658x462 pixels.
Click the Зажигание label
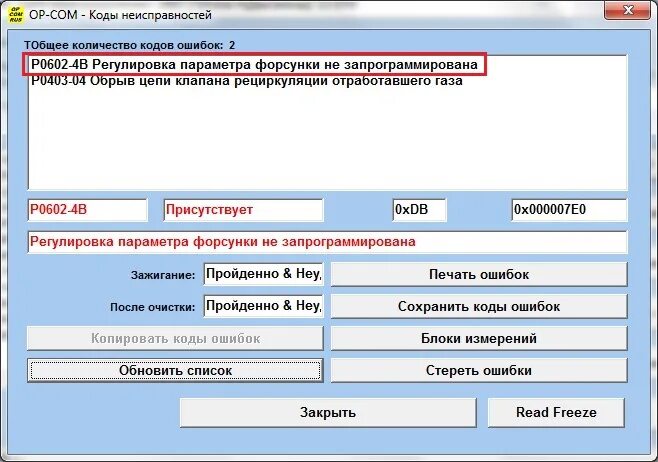[163, 275]
